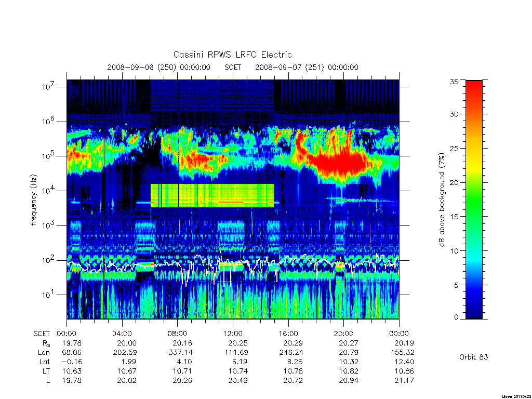Click the '12:00' time tick label
This screenshot has width=532, height=399.
tap(233, 334)
